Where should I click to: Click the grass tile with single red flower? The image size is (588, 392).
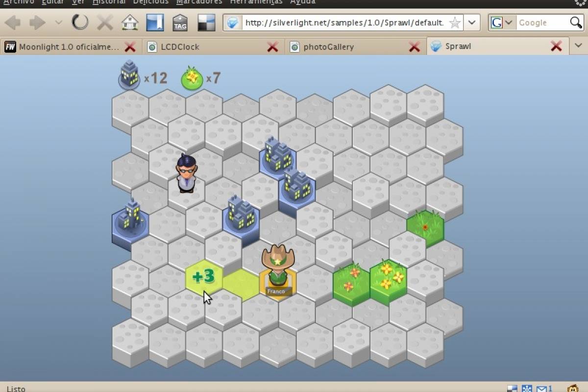[425, 226]
